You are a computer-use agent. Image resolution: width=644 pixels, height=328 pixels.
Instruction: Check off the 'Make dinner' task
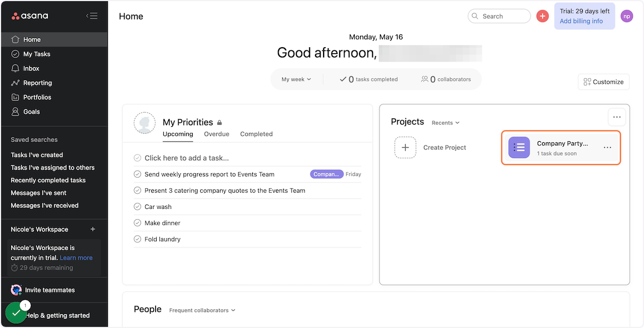point(137,223)
